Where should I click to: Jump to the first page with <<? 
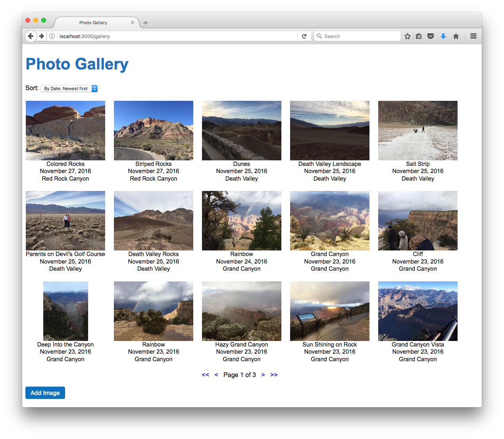click(205, 375)
